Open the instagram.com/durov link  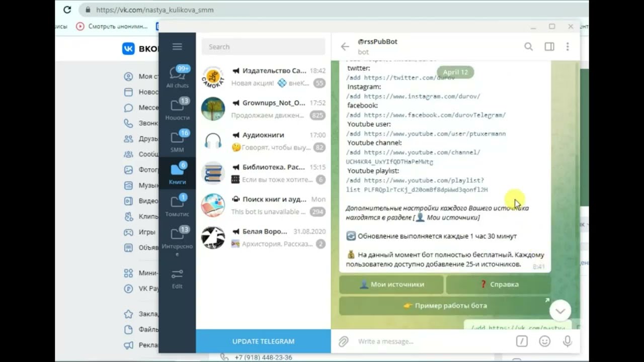[x=422, y=97]
